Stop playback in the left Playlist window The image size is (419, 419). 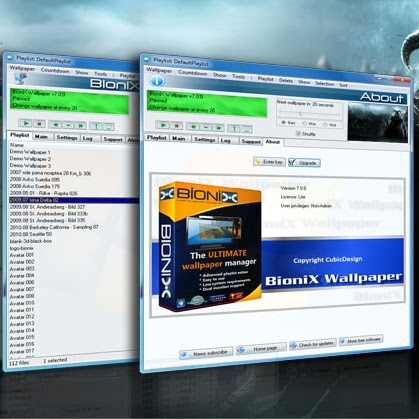[x=39, y=124]
